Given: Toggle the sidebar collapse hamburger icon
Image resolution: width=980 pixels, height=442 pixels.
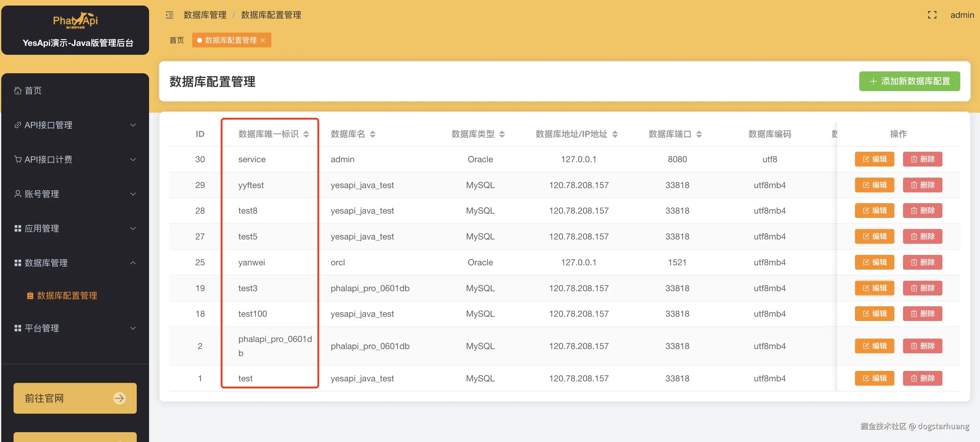Looking at the screenshot, I should [169, 15].
